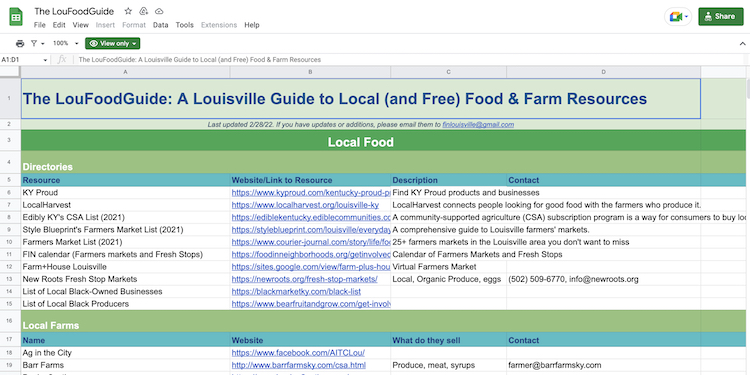Screen dimensions: 750x375
Task: Open the courier-journal.com story link
Action: point(311,242)
